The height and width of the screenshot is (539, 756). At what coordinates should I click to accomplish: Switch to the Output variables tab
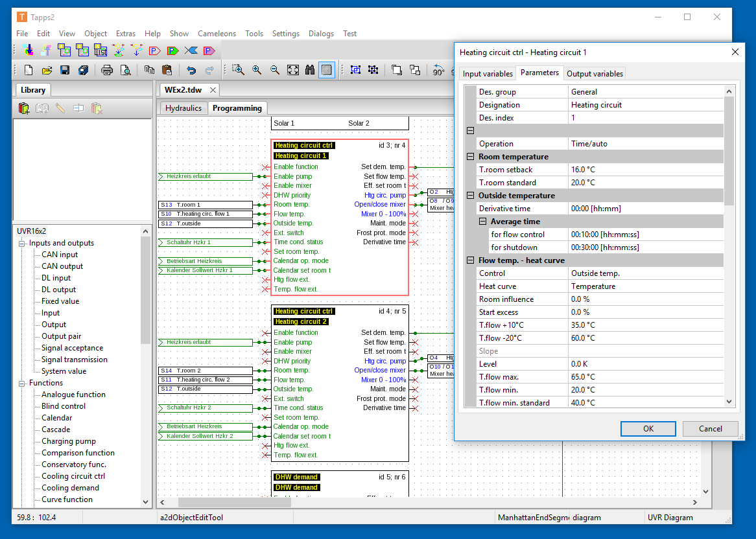coord(595,74)
